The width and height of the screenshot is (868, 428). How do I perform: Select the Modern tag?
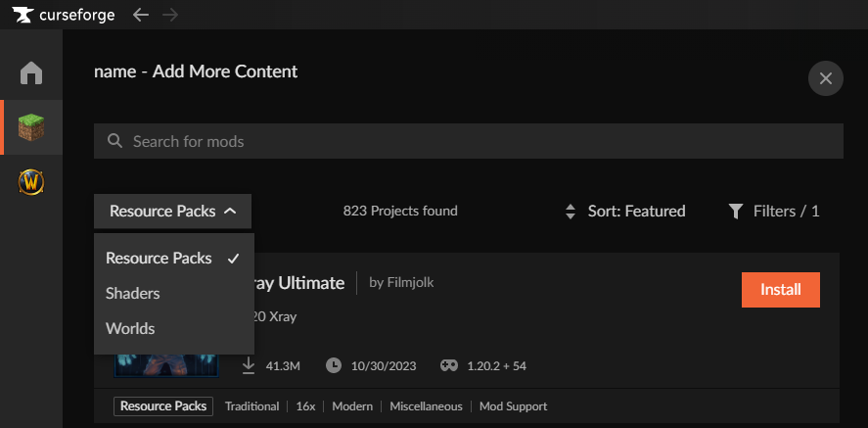(352, 406)
